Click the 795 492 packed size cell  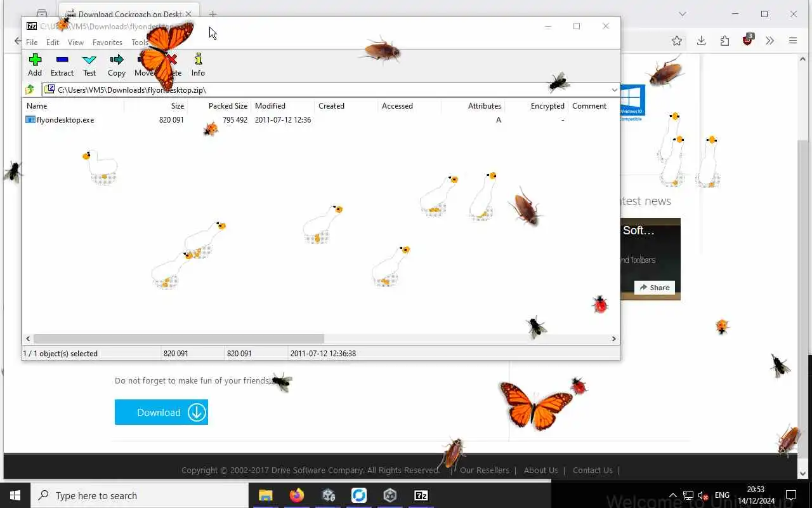[235, 119]
